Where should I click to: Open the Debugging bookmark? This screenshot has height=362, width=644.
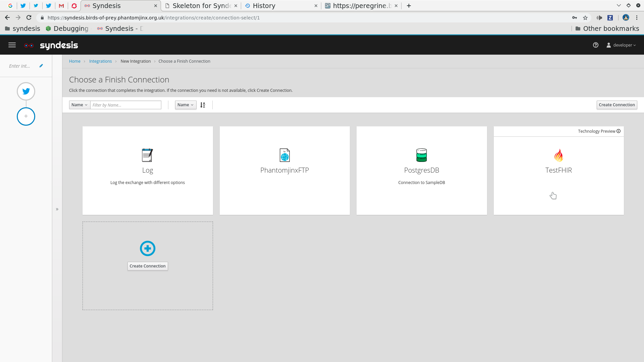(x=67, y=29)
